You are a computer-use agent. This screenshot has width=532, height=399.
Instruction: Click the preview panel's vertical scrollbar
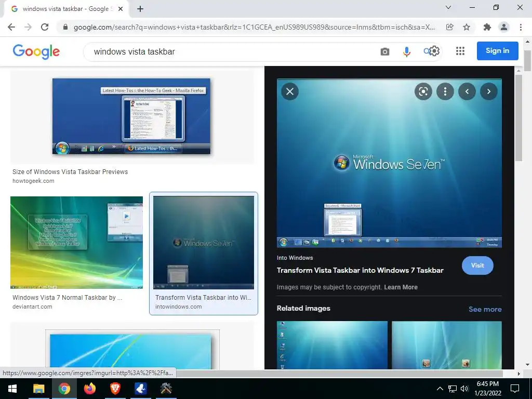518,117
